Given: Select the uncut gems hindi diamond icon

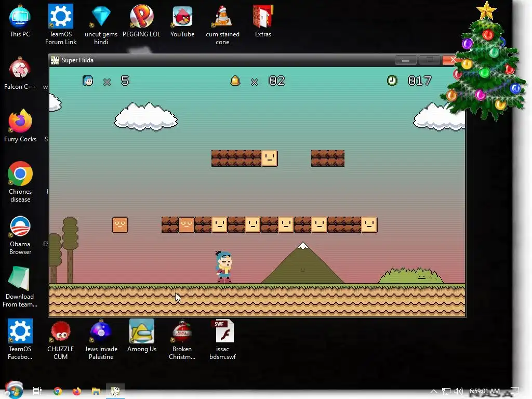Looking at the screenshot, I should click(101, 24).
